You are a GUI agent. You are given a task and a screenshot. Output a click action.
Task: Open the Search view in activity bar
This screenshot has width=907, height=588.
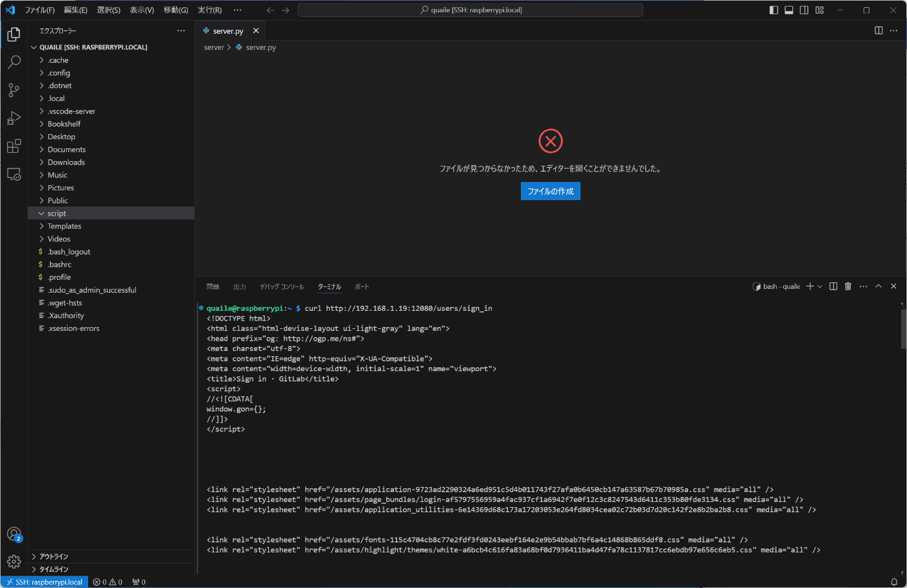tap(14, 62)
